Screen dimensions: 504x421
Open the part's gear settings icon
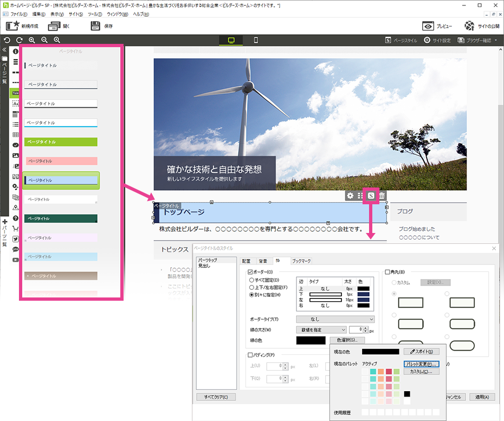350,196
